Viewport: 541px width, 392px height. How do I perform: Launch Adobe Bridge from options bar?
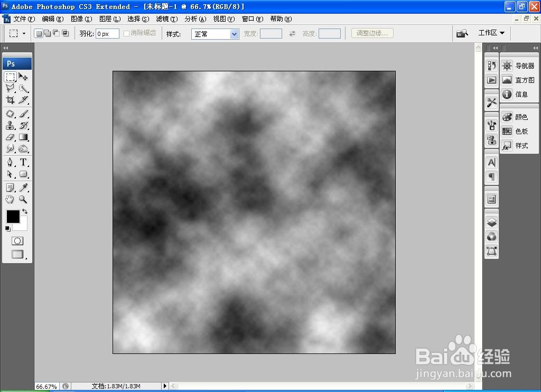[462, 33]
